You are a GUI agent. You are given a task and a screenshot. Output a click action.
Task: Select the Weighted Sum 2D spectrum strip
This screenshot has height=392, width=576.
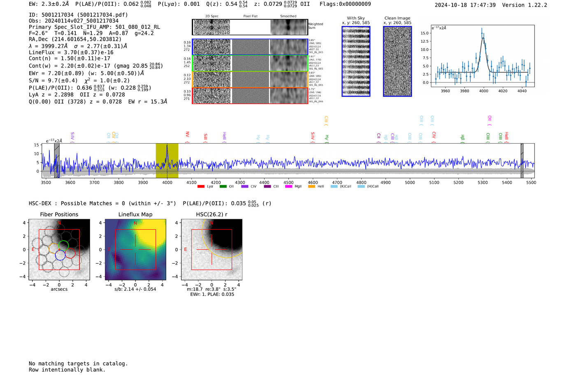click(x=250, y=27)
